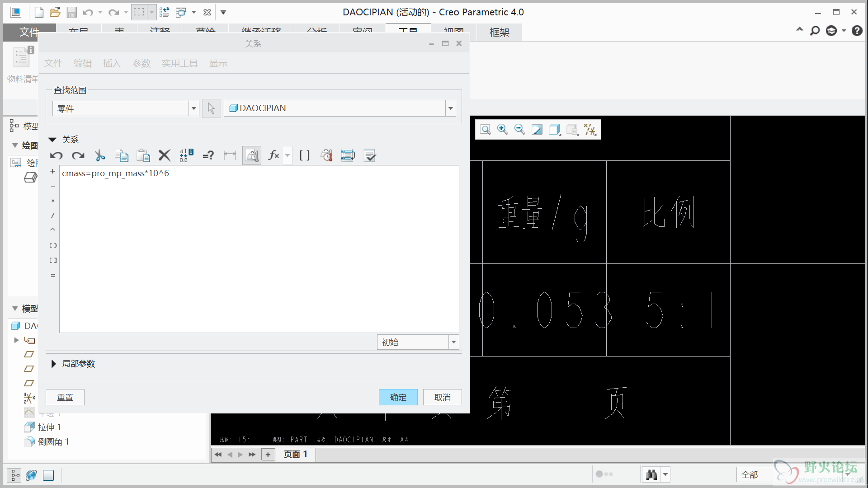Image resolution: width=868 pixels, height=488 pixels.
Task: Go to first sheet arrow
Action: click(218, 455)
